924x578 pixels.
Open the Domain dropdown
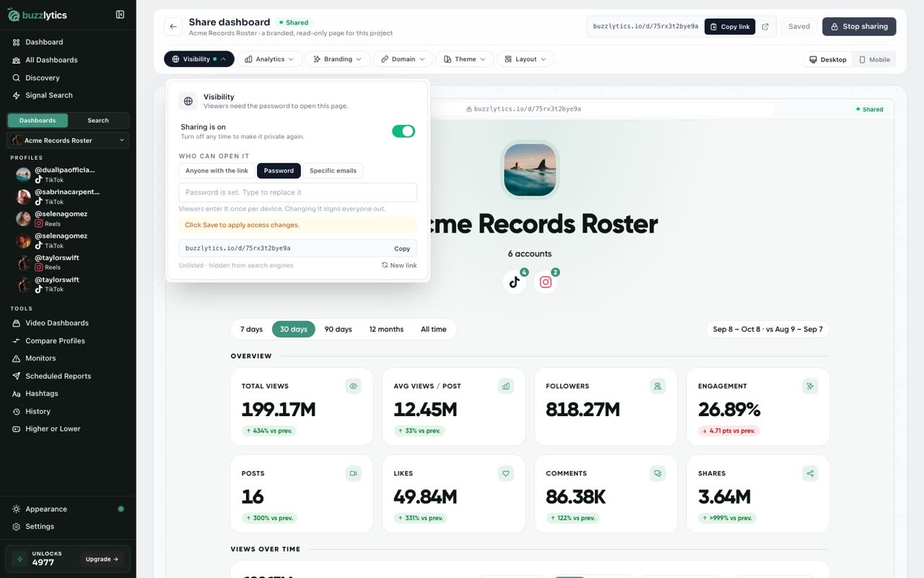coord(404,59)
